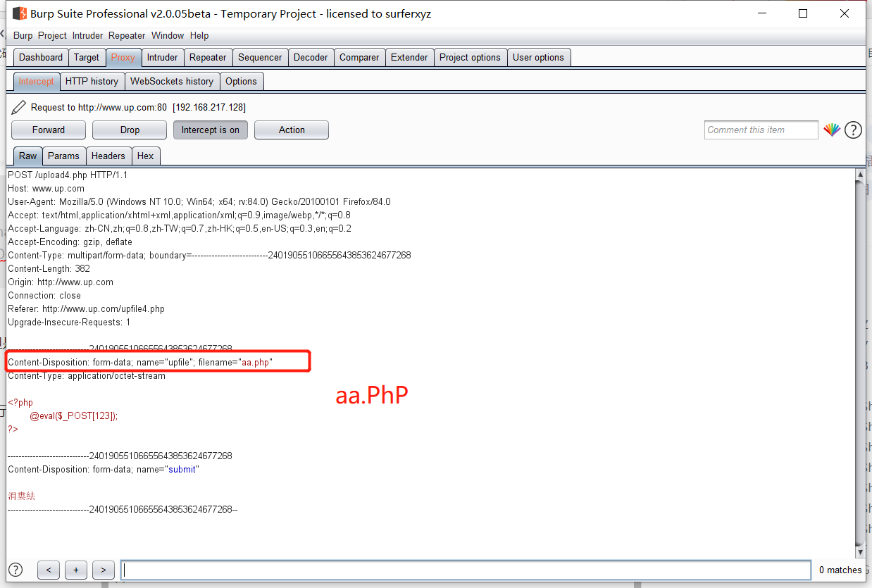Switch to the Hex view tab
The width and height of the screenshot is (872, 588).
(x=145, y=156)
